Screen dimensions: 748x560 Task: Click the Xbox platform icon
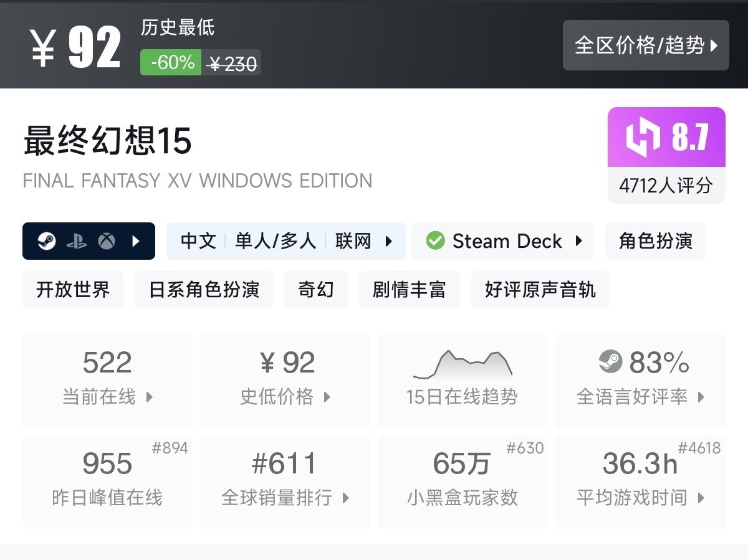tap(107, 241)
